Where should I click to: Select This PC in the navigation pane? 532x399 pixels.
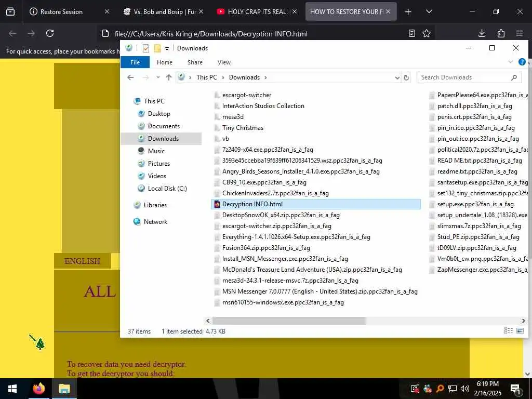tap(154, 101)
